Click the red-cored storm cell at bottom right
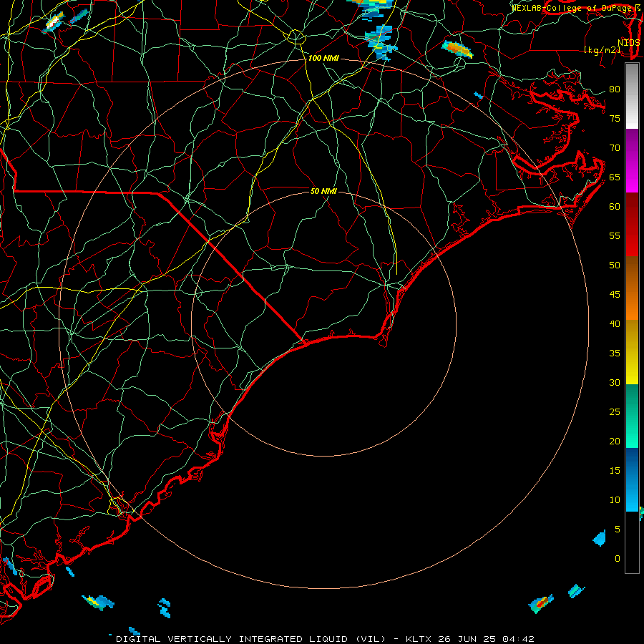644x644 pixels. coord(540,604)
